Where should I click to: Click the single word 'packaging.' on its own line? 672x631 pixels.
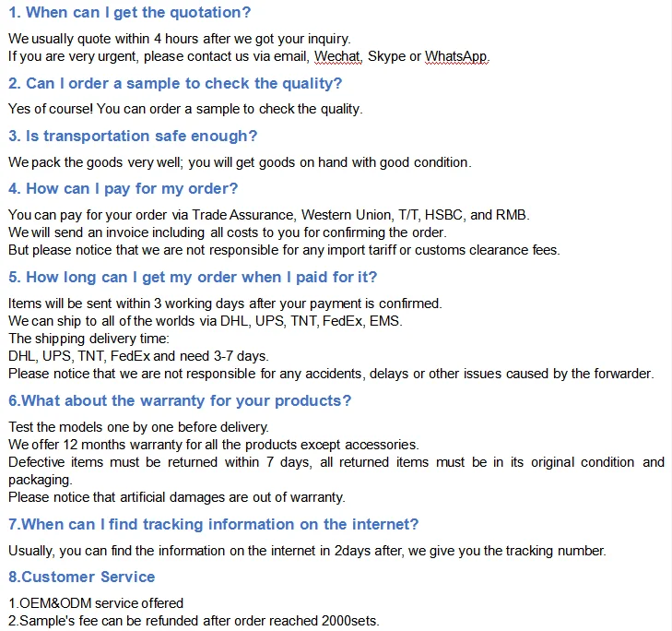tap(41, 480)
